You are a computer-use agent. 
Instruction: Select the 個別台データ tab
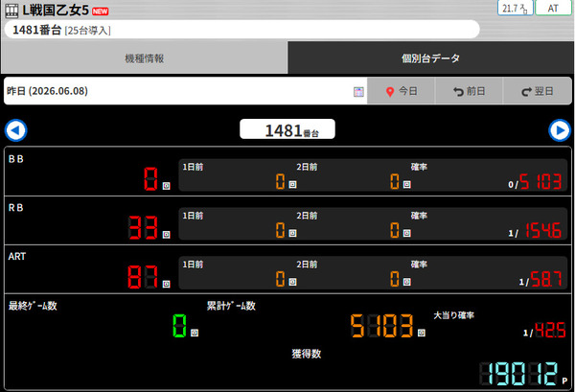pos(430,58)
